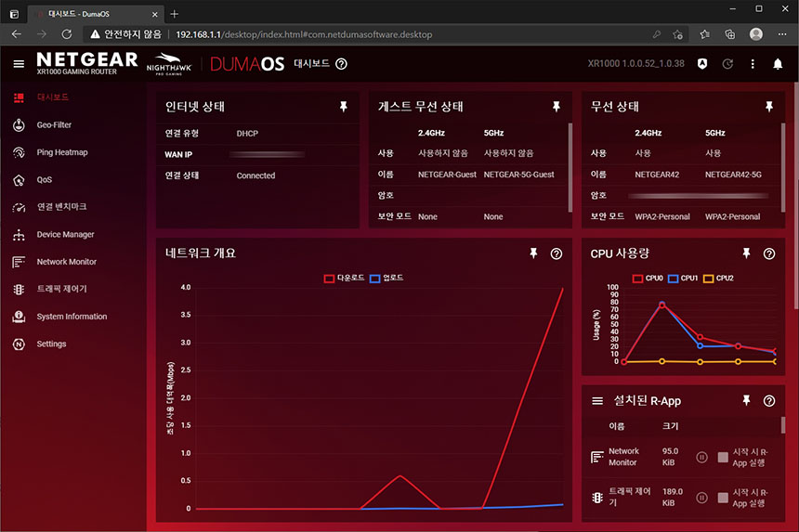The height and width of the screenshot is (532, 799).
Task: Pause the 트래픽 제어기 R-App
Action: click(x=701, y=498)
